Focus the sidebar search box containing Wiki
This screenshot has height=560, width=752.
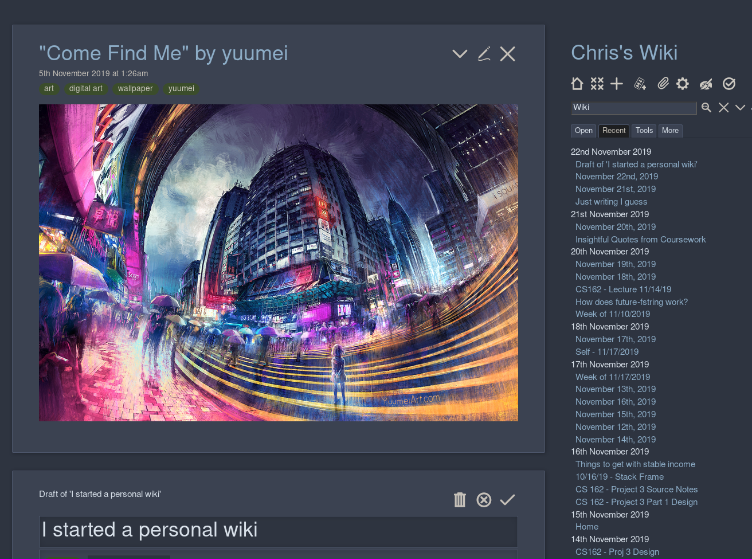(633, 107)
